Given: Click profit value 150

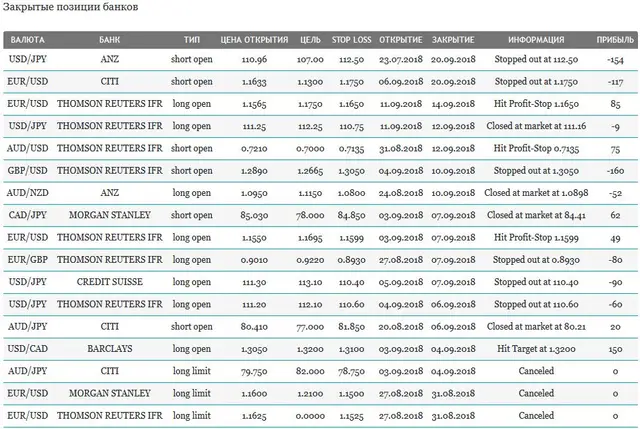Looking at the screenshot, I should 615,349.
